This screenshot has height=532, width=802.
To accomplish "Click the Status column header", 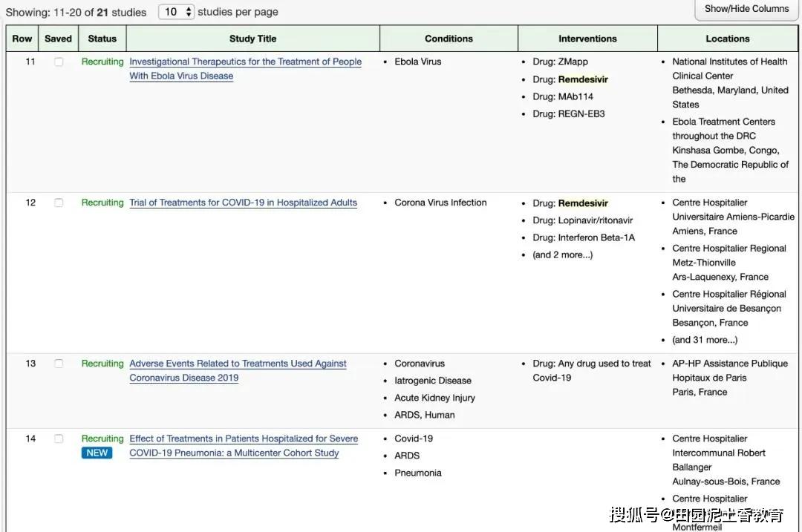I will [102, 39].
